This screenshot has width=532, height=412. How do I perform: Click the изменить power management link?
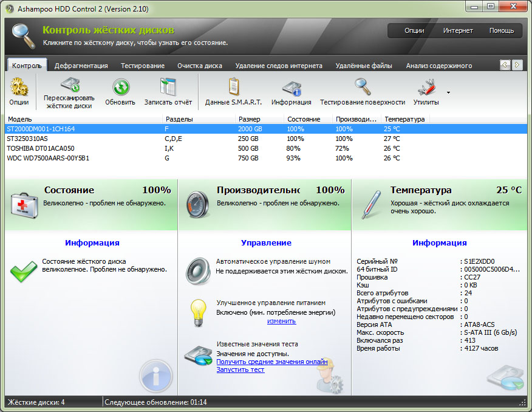[x=281, y=321]
